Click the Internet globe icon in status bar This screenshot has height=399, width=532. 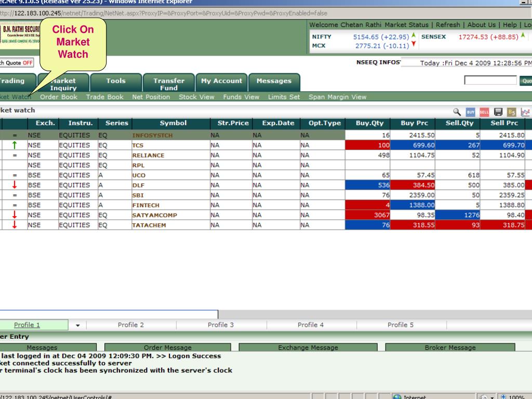pos(397,396)
